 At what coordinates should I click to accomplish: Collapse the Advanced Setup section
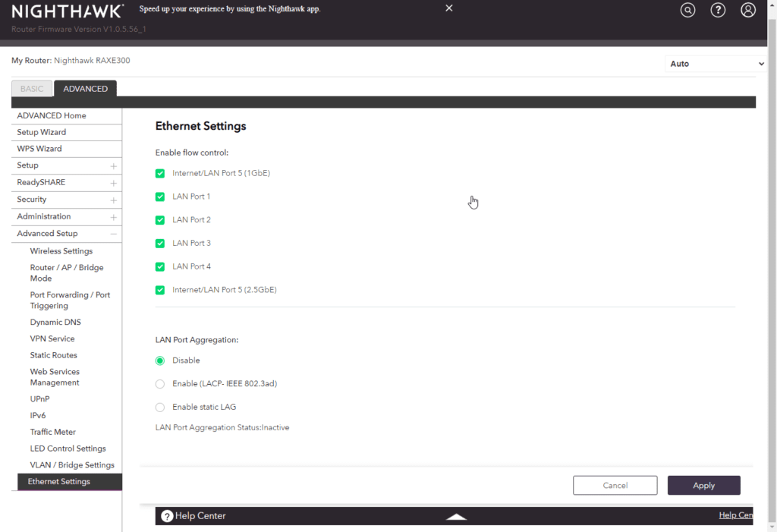point(113,234)
